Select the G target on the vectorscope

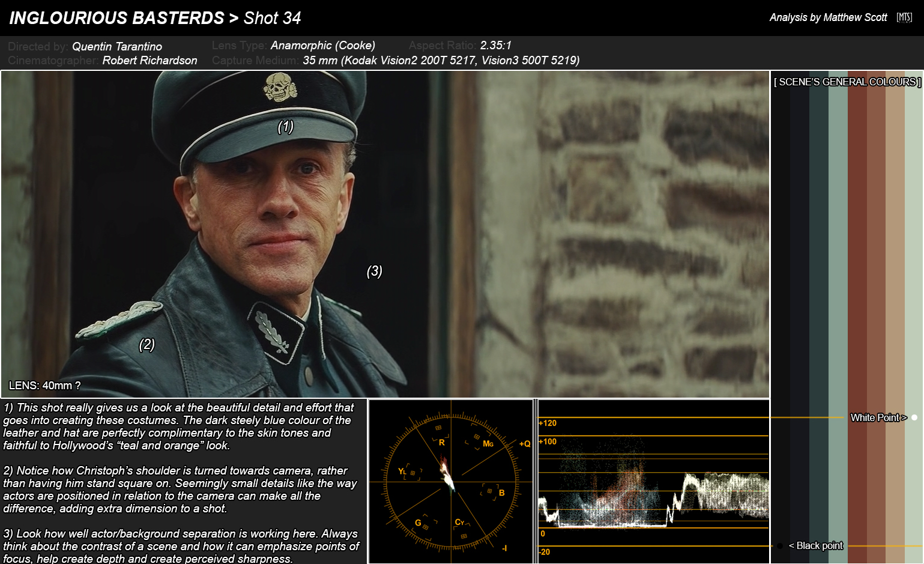point(418,523)
